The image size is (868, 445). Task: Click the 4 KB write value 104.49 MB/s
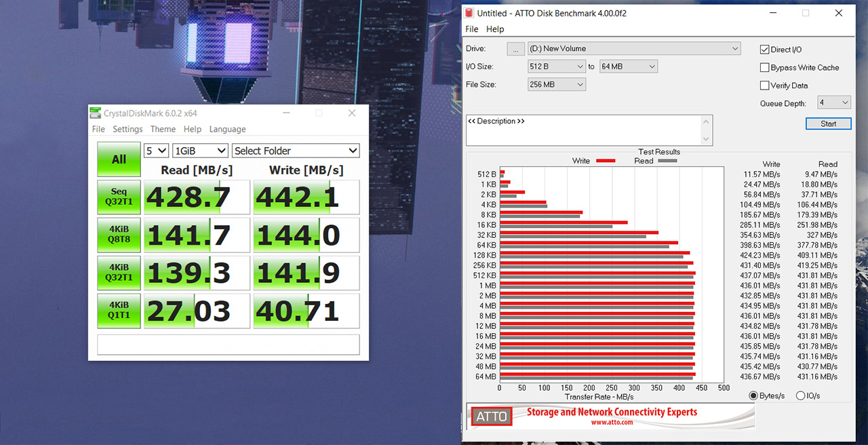click(x=760, y=205)
